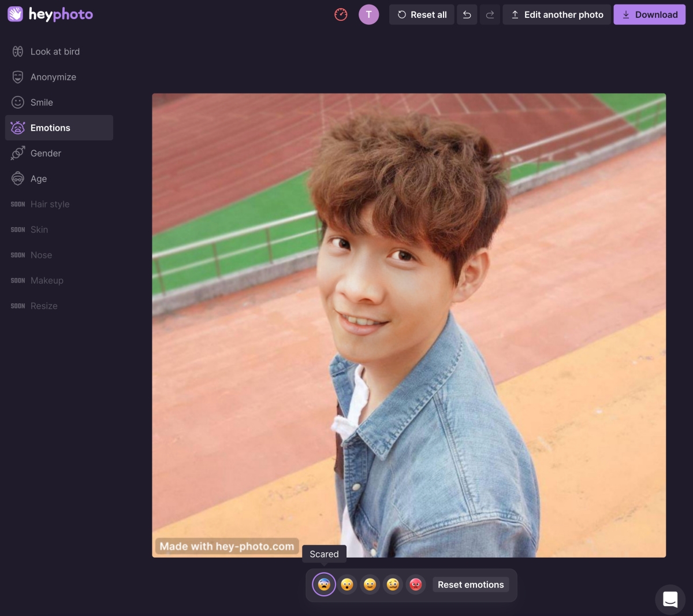Open the chat support widget

pyautogui.click(x=670, y=599)
